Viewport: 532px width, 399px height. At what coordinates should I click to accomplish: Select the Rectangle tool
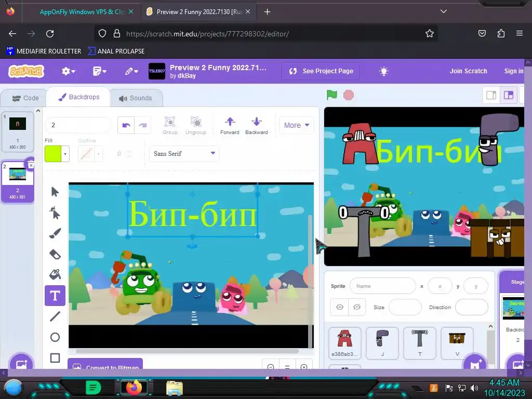tap(55, 358)
